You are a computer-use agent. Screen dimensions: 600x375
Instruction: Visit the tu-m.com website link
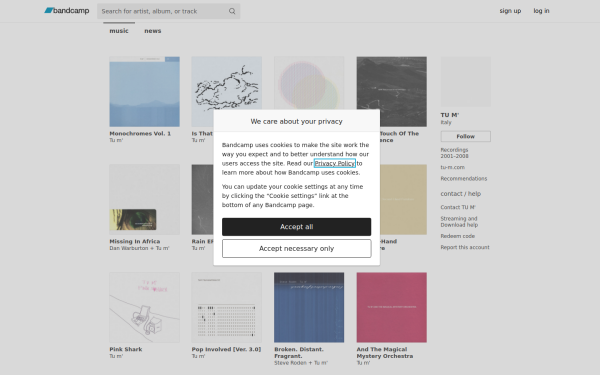click(452, 167)
